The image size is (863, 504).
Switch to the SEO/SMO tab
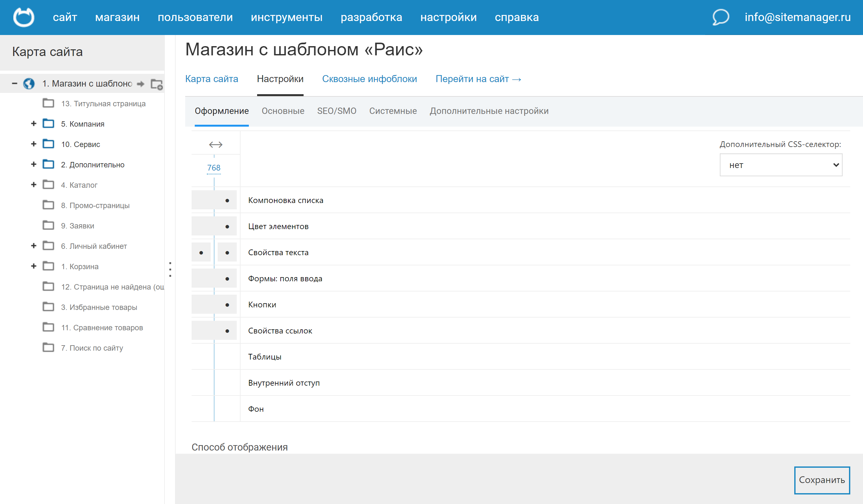point(336,111)
